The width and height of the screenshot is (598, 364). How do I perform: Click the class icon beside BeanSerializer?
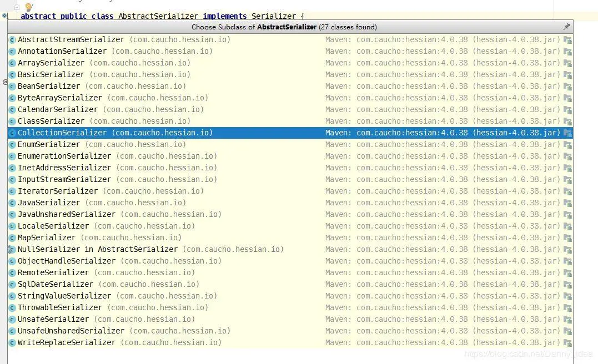(12, 86)
